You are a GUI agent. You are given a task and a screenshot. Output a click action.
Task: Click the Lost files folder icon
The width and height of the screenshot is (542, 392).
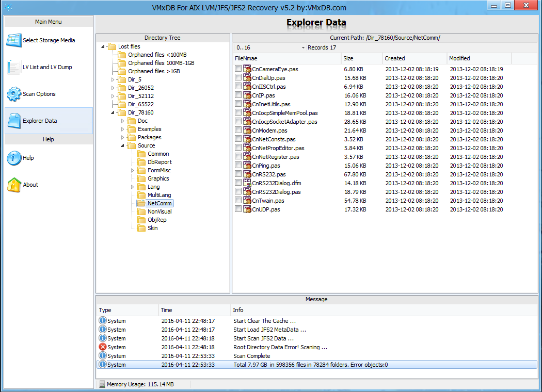pos(111,46)
